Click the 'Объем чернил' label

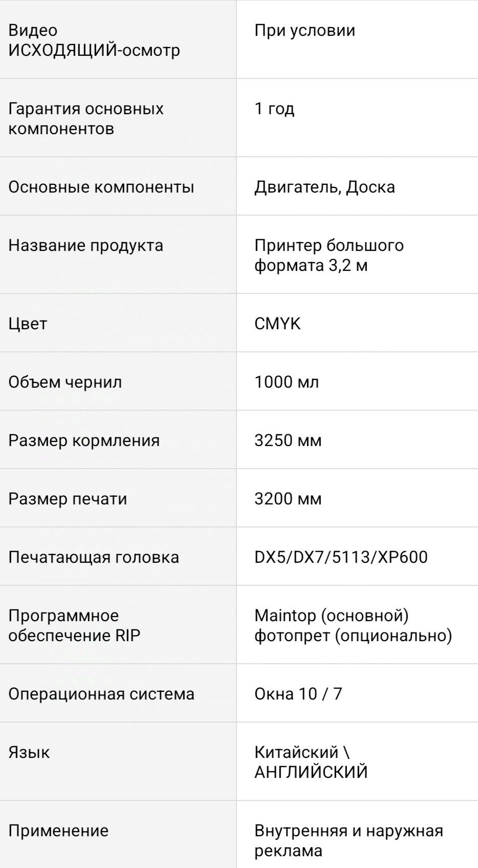click(x=65, y=382)
